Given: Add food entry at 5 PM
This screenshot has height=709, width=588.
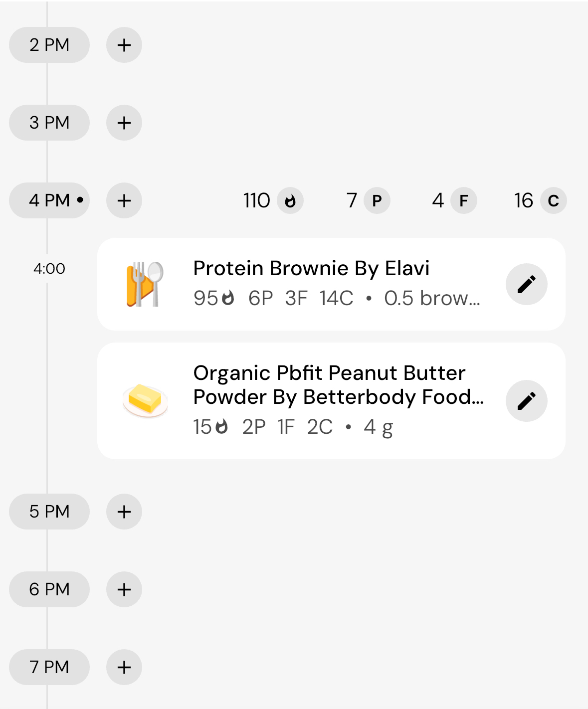Looking at the screenshot, I should click(x=124, y=512).
